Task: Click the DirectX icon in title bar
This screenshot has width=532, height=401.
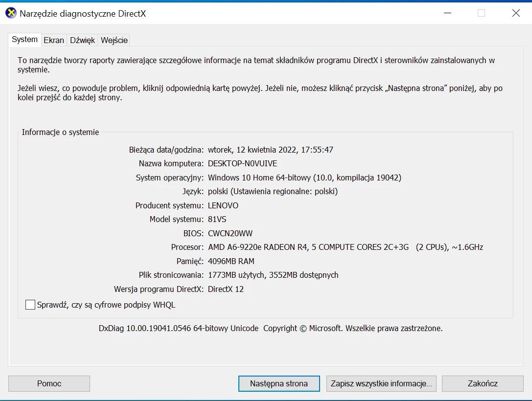Action: pyautogui.click(x=11, y=13)
